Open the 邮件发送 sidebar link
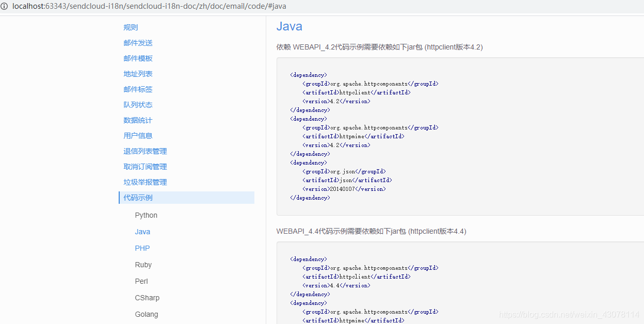 click(x=138, y=43)
